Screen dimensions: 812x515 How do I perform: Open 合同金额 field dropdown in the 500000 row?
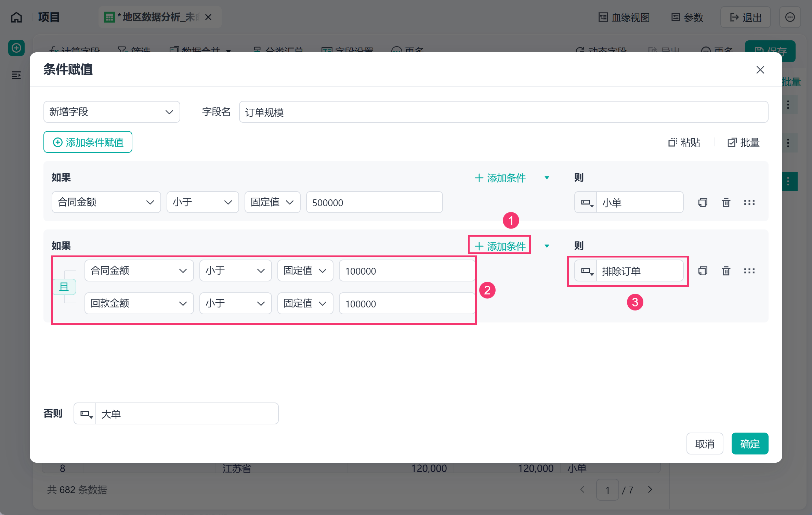[x=106, y=202]
